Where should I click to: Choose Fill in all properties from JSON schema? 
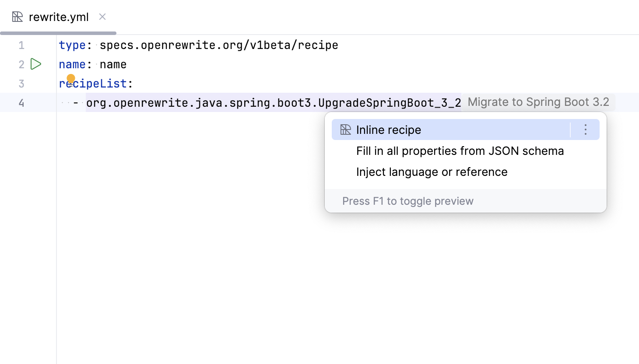pos(460,150)
